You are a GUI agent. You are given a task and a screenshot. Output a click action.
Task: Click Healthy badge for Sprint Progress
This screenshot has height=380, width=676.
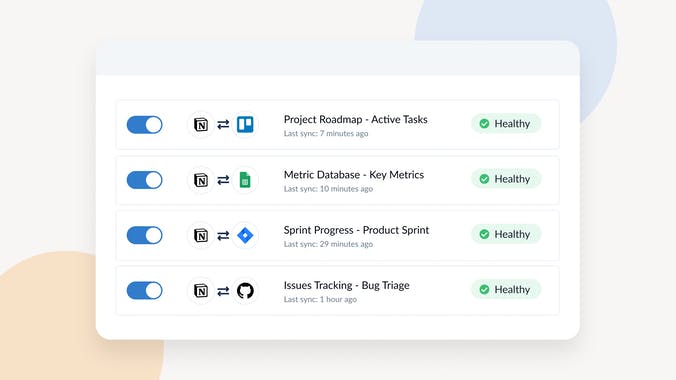506,234
